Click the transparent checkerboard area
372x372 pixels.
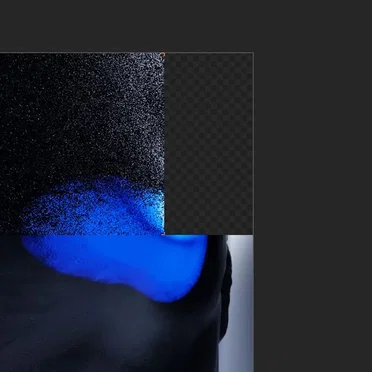[x=209, y=144]
